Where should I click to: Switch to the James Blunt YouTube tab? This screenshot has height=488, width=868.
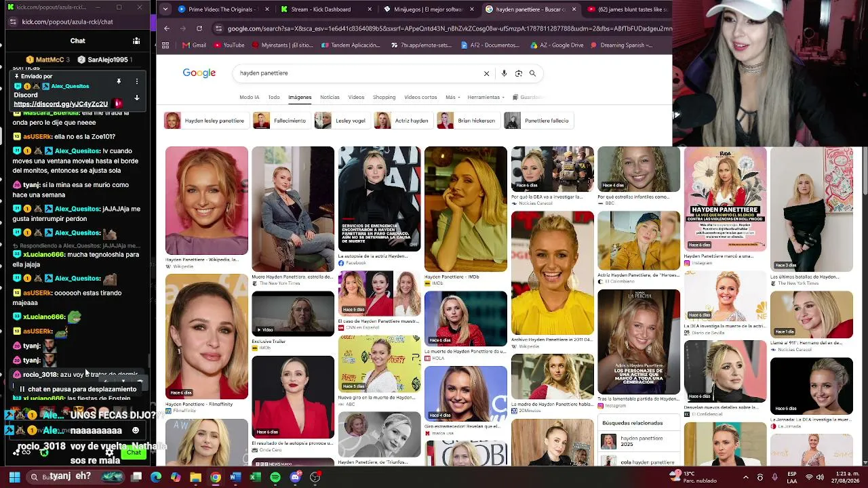(627, 9)
